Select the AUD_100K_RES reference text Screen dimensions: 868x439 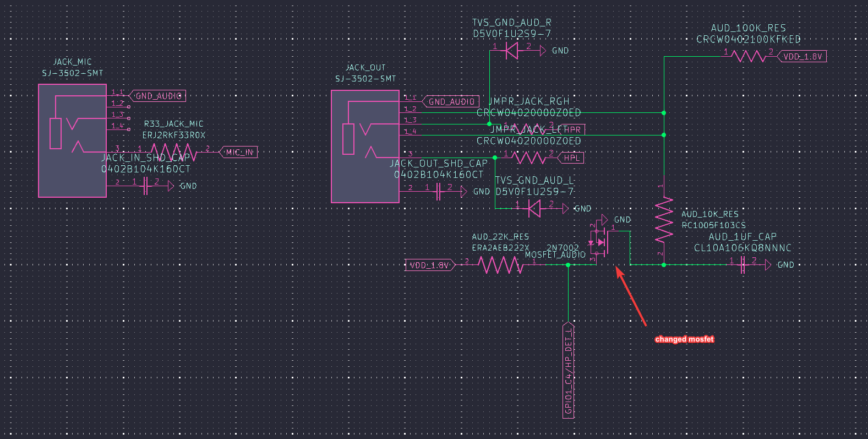[x=749, y=28]
